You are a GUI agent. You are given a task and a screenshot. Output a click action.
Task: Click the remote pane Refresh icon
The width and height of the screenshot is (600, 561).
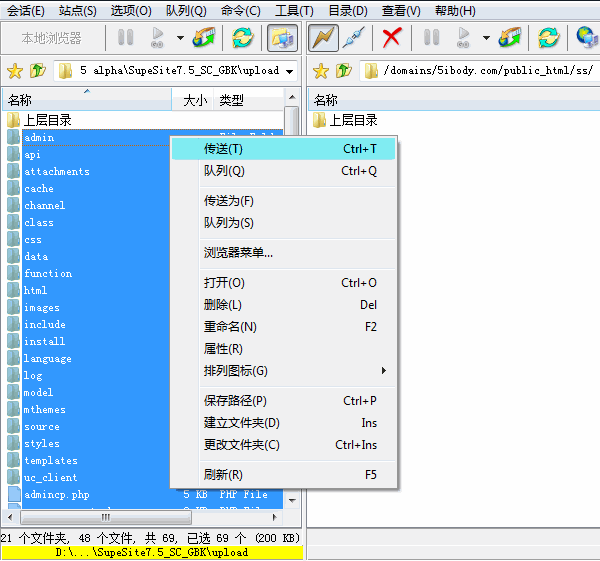tap(548, 39)
